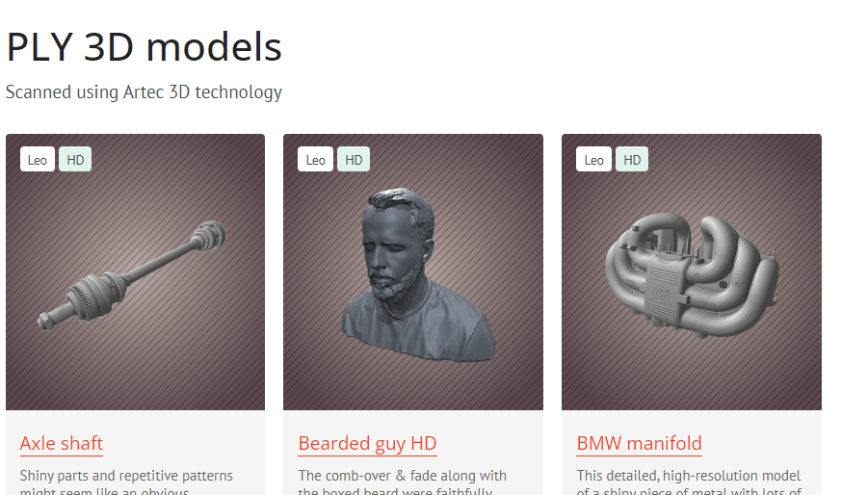This screenshot has width=868, height=495.
Task: Select the HD tag on Axle shaft card
Action: [75, 159]
